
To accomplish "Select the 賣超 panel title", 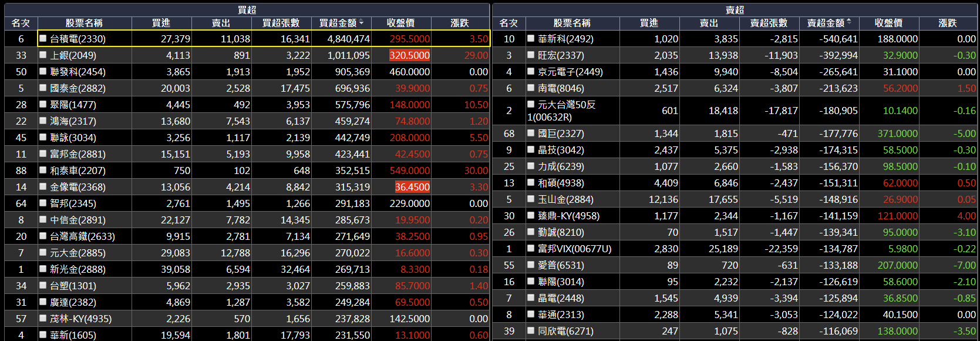I will click(735, 10).
